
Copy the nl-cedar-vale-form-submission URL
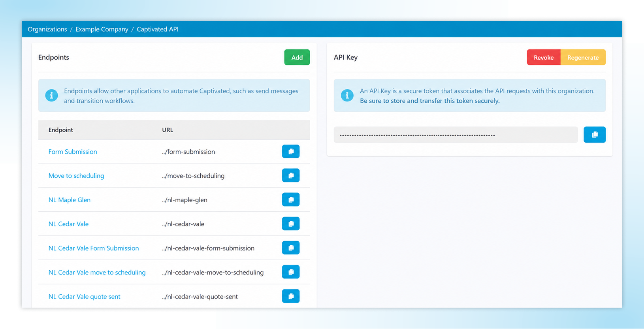coord(291,248)
